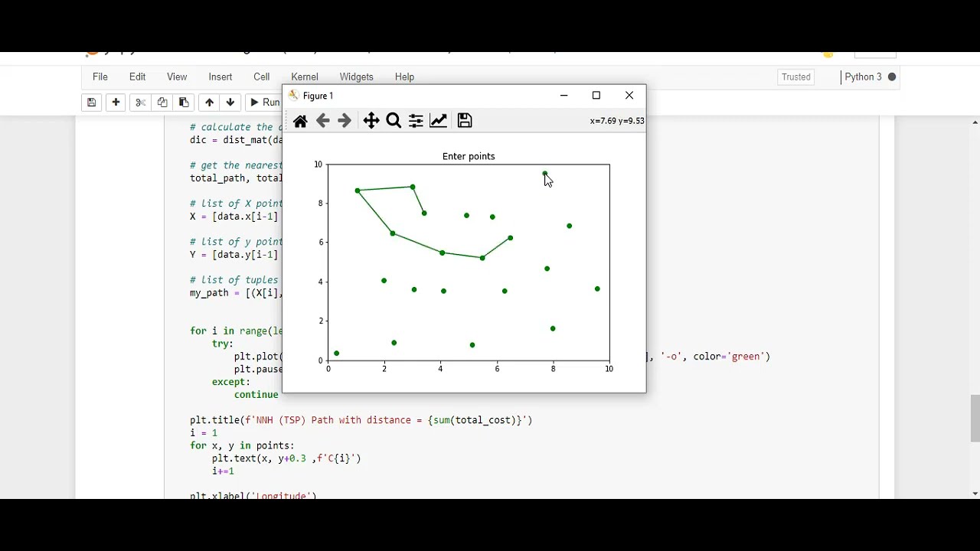Screen dimensions: 980x551
Task: Click the 'i+=1' code line
Action: [223, 471]
